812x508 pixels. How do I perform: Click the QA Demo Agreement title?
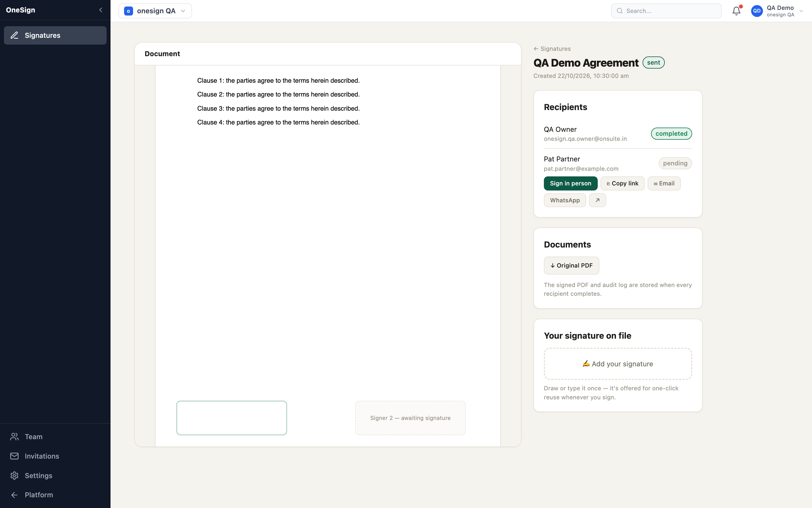586,63
